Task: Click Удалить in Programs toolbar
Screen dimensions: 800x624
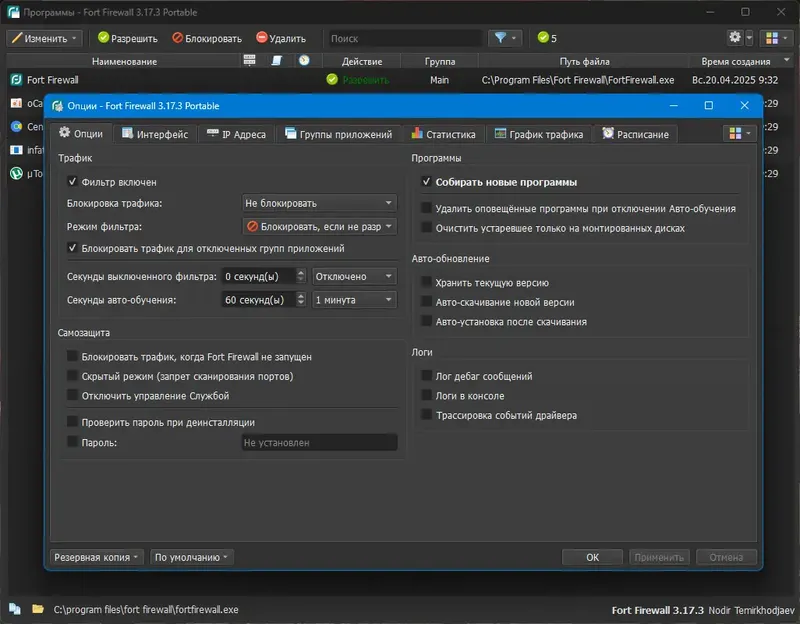Action: pyautogui.click(x=281, y=38)
